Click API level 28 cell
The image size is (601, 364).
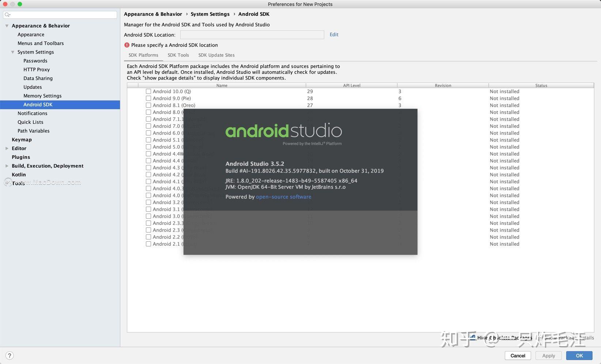click(x=310, y=98)
